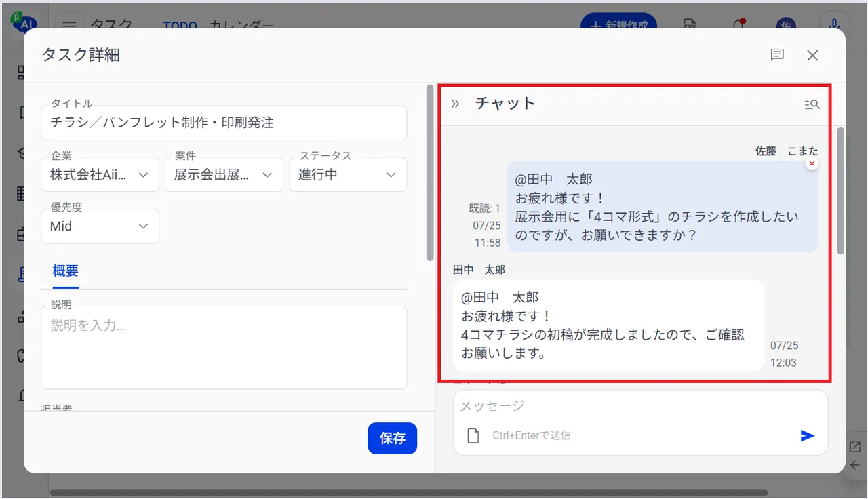The height and width of the screenshot is (499, 868).
Task: Open the 優先度 dropdown showing Mid
Action: (100, 226)
